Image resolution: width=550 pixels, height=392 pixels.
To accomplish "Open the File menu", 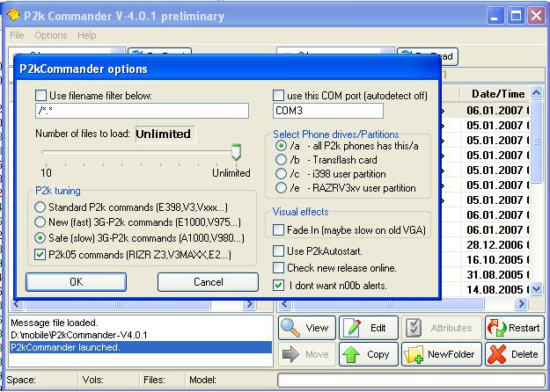I will [17, 35].
